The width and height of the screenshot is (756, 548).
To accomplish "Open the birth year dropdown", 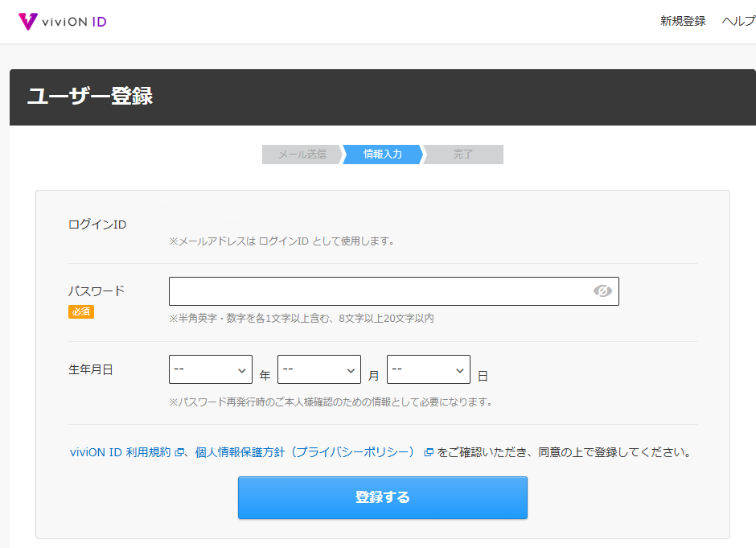I will pos(211,369).
